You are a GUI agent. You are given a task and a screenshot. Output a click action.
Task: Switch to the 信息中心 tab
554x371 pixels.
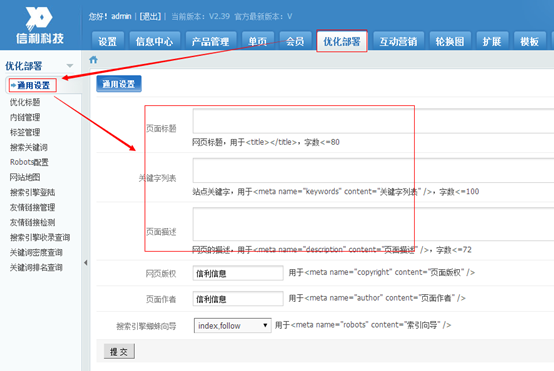(155, 41)
